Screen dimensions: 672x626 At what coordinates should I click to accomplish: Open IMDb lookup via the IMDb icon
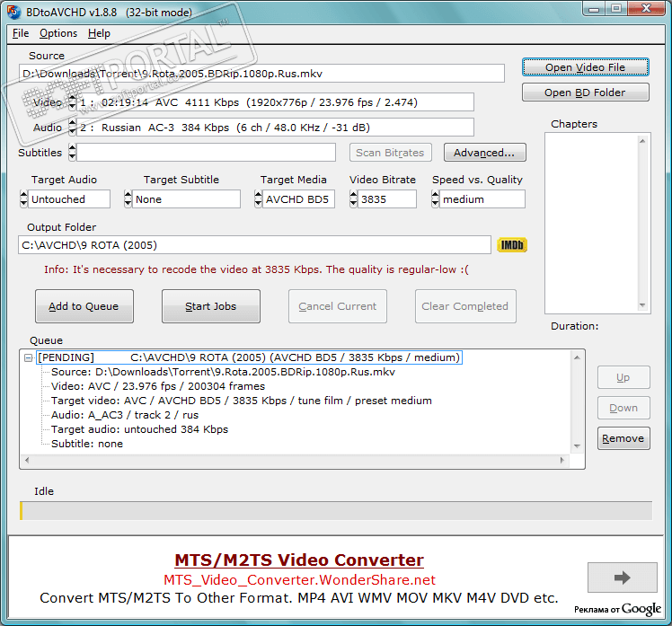pos(512,245)
